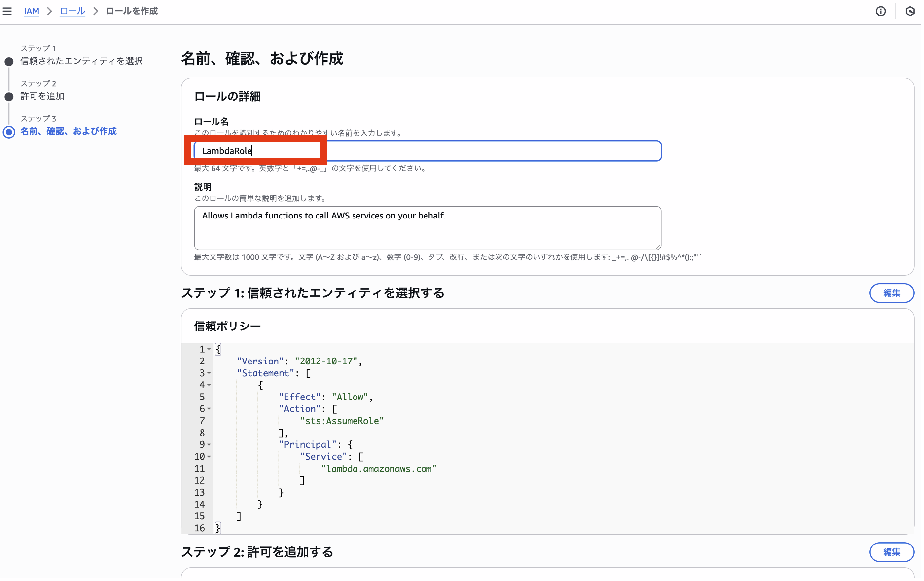Click the 信頼ポリシー heading

[227, 326]
